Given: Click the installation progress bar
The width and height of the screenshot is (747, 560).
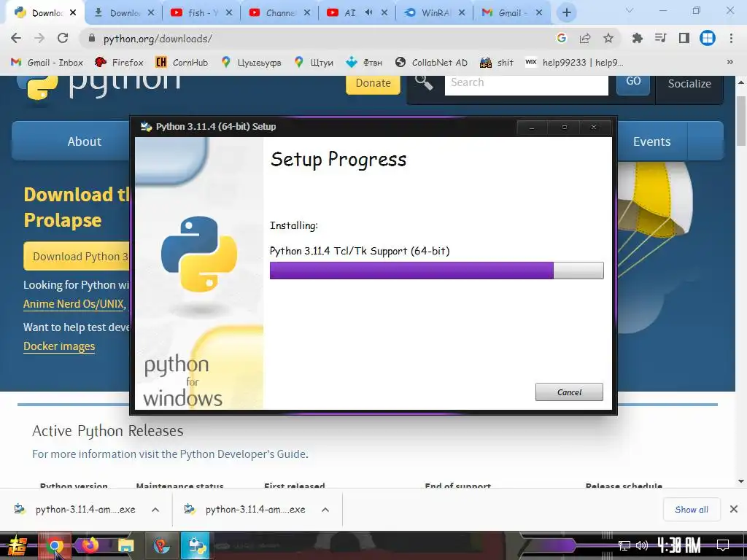Looking at the screenshot, I should point(436,271).
